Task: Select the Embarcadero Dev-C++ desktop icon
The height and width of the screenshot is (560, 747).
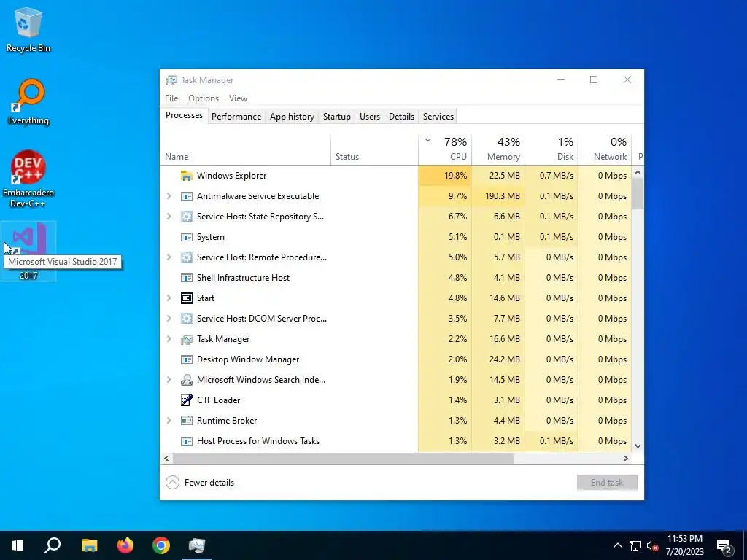Action: (28, 179)
